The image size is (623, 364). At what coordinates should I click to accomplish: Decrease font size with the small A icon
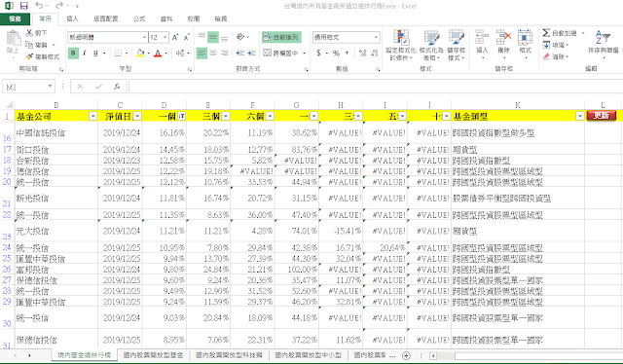186,37
